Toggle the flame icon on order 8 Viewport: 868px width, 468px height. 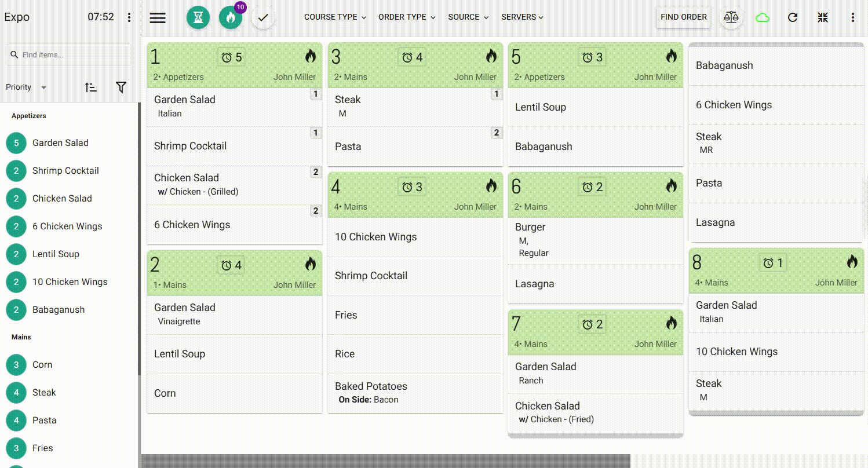click(x=852, y=262)
